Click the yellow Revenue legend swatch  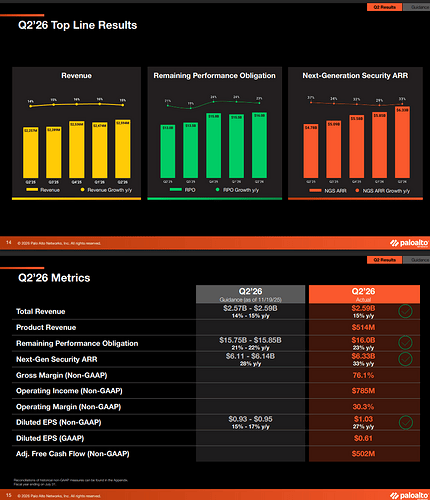[x=32, y=190]
